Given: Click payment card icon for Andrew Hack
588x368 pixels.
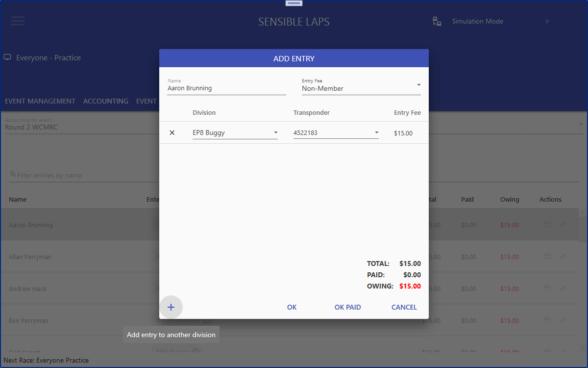Looking at the screenshot, I should 547,289.
